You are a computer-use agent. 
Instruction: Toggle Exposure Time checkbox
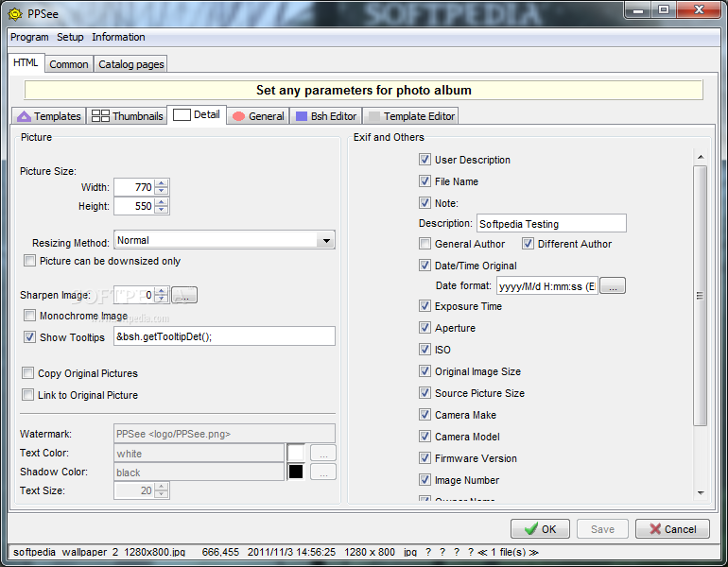[x=425, y=306]
